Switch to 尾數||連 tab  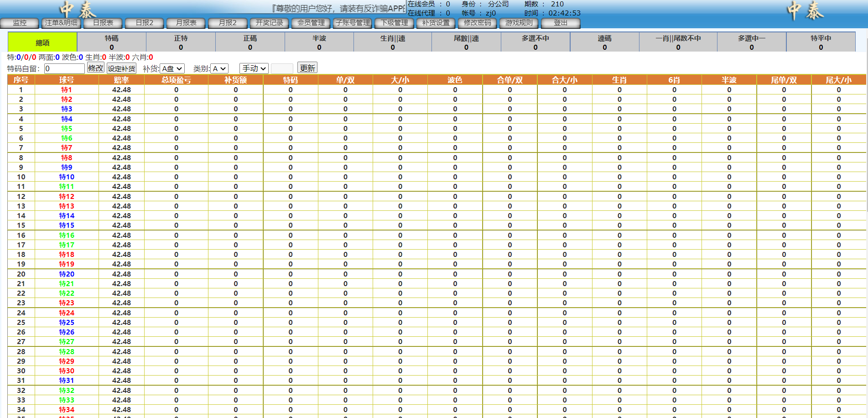click(466, 42)
